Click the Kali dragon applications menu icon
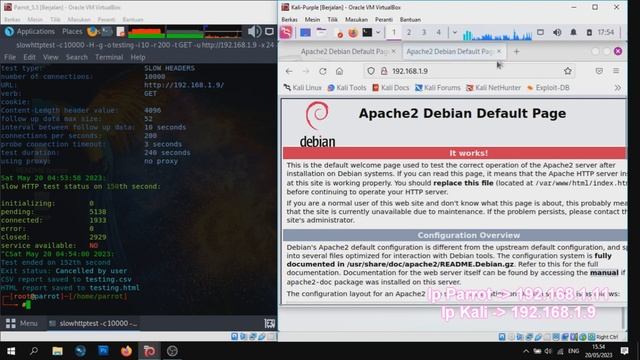This screenshot has height=360, width=640. [x=286, y=32]
